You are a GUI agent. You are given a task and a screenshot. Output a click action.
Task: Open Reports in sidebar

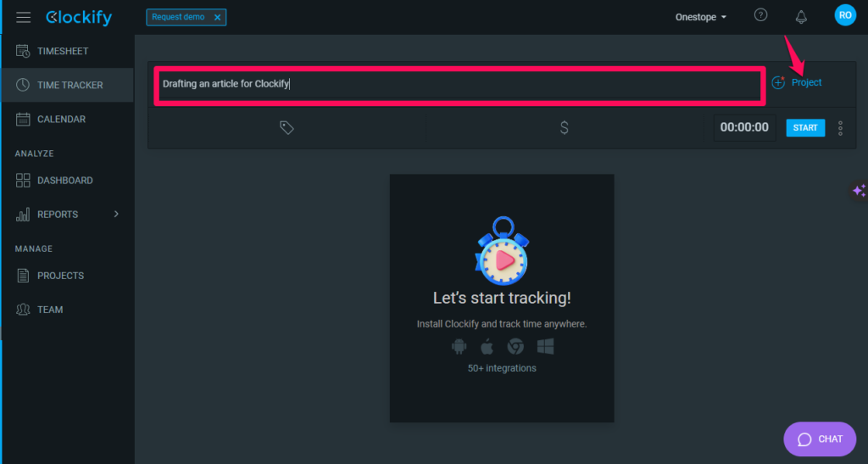(x=68, y=215)
